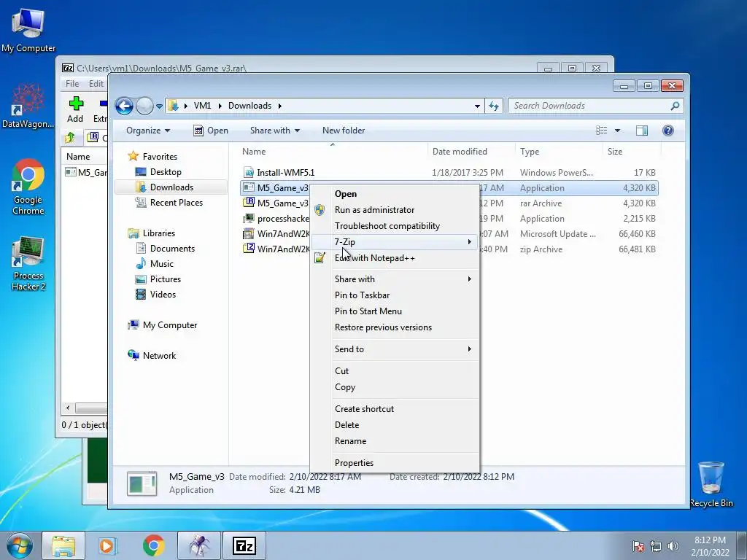Click Add button in 7-Zip window

tap(75, 109)
